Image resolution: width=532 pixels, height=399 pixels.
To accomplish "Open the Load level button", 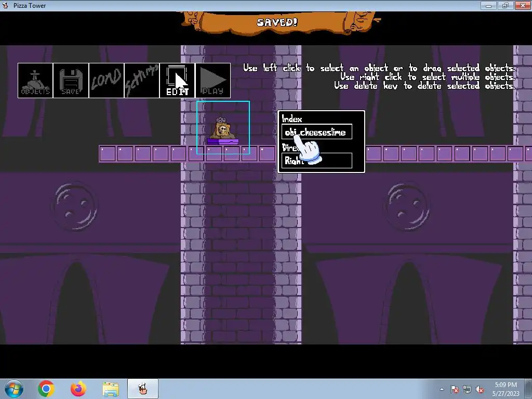I will (x=106, y=81).
